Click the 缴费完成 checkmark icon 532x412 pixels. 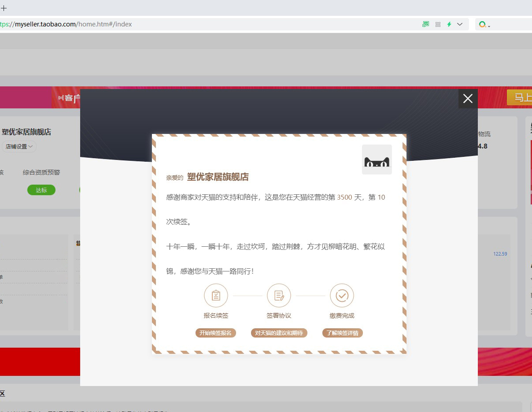342,295
